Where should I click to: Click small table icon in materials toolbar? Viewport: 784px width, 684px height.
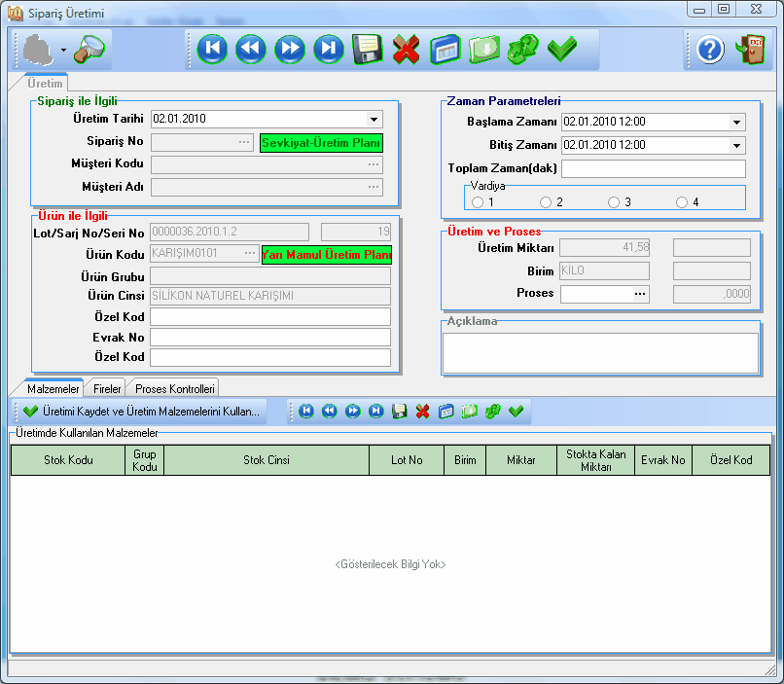(446, 411)
